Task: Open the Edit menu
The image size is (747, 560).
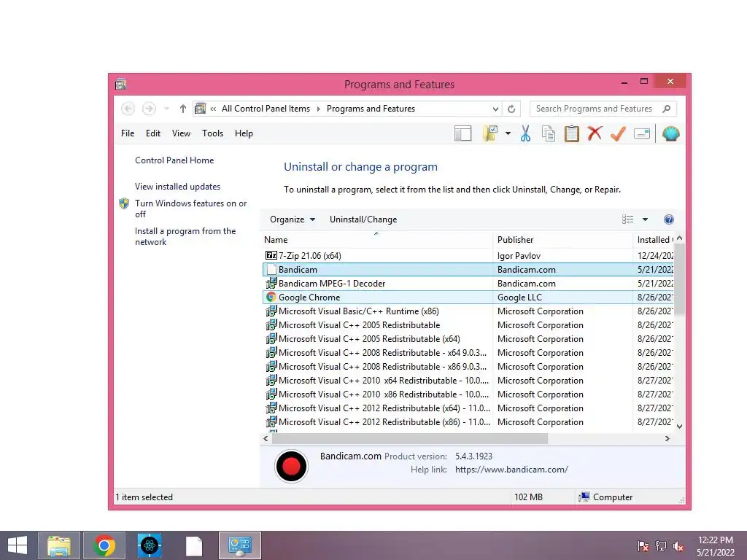Action: 153,133
